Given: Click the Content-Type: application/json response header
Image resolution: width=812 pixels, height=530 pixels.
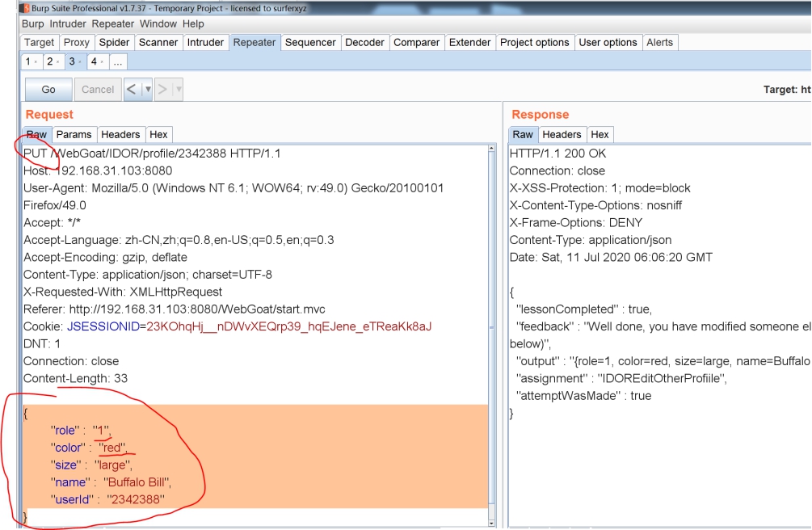Looking at the screenshot, I should (x=591, y=240).
